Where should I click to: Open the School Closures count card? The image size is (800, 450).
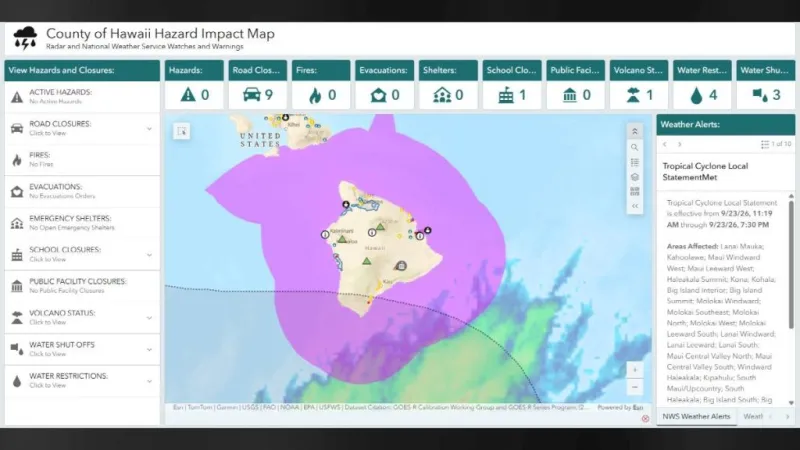pos(512,84)
